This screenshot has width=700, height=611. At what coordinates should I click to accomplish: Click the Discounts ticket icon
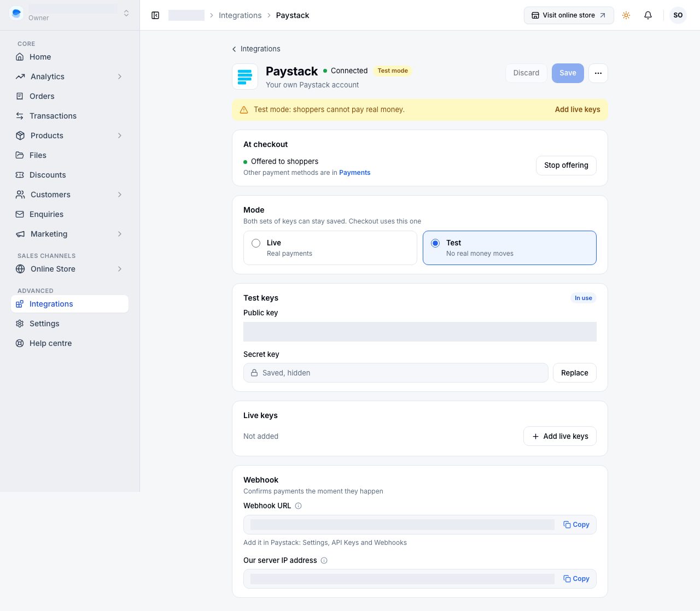(20, 175)
